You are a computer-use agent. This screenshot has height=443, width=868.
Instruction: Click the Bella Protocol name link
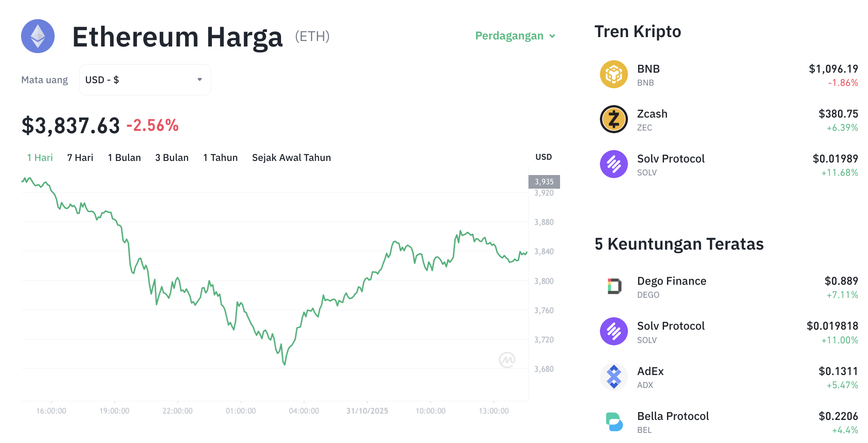point(673,416)
